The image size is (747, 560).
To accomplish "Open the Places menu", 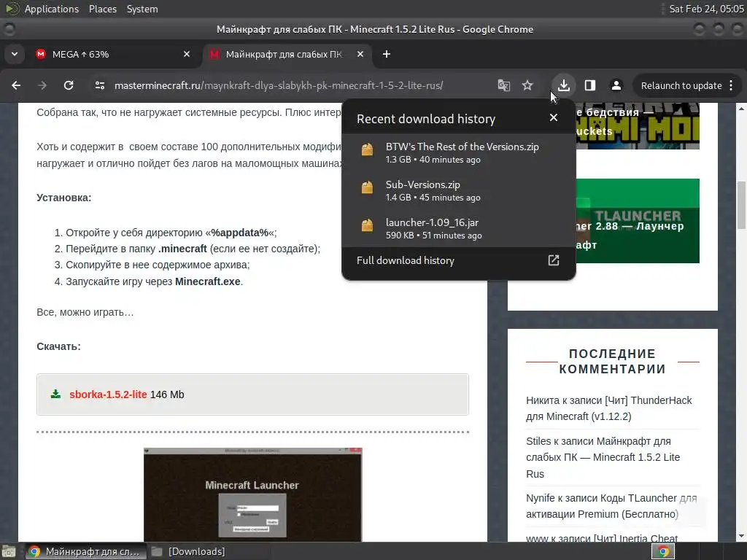I will pos(102,9).
